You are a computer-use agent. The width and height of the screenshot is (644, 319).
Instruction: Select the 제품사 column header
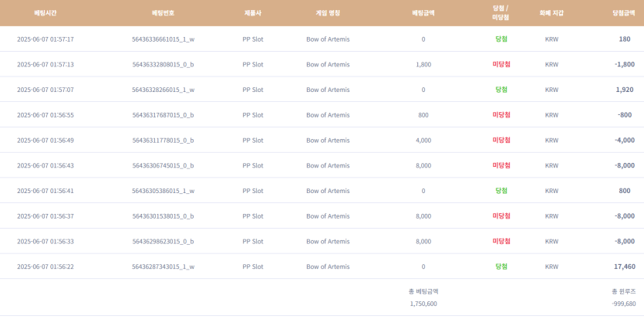click(253, 13)
